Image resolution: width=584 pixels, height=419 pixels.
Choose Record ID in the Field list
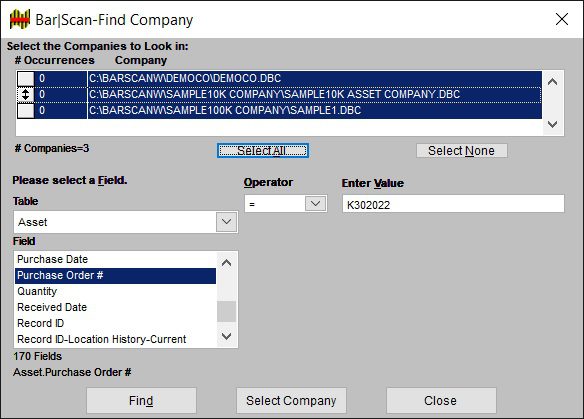115,323
